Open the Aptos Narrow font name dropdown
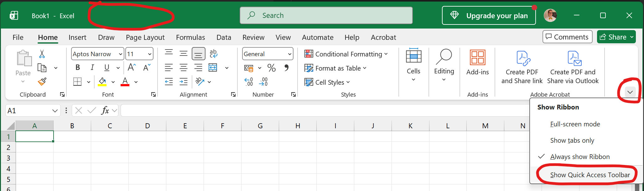This screenshot has height=191, width=644. (x=120, y=54)
